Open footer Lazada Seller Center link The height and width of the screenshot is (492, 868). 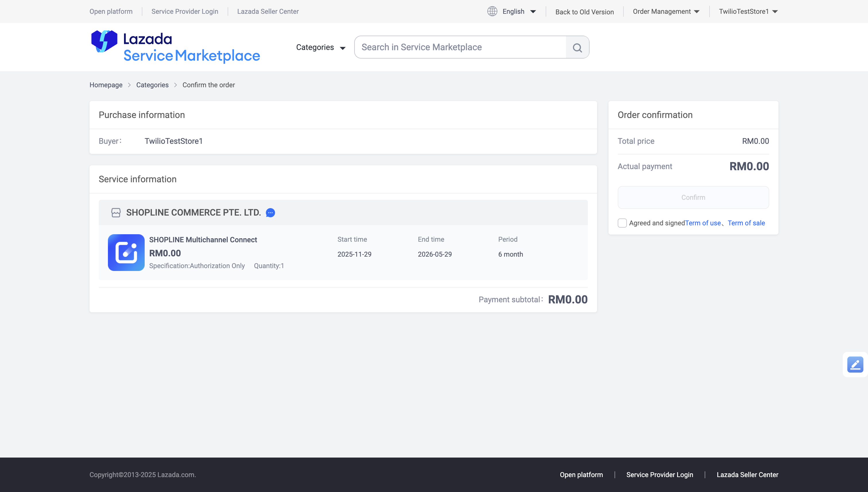pos(747,474)
